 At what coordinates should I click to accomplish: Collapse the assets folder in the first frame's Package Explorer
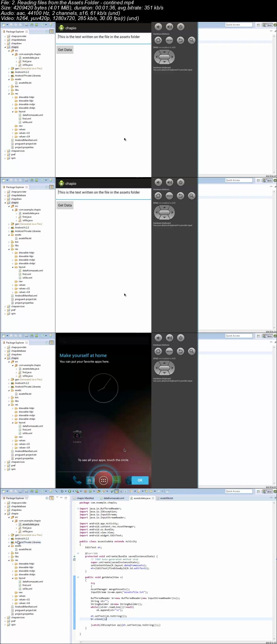click(x=9, y=79)
